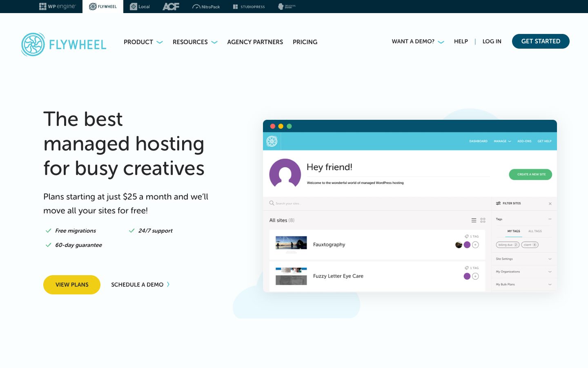Add a collaborator to Fauxtography with plus icon

click(x=475, y=245)
